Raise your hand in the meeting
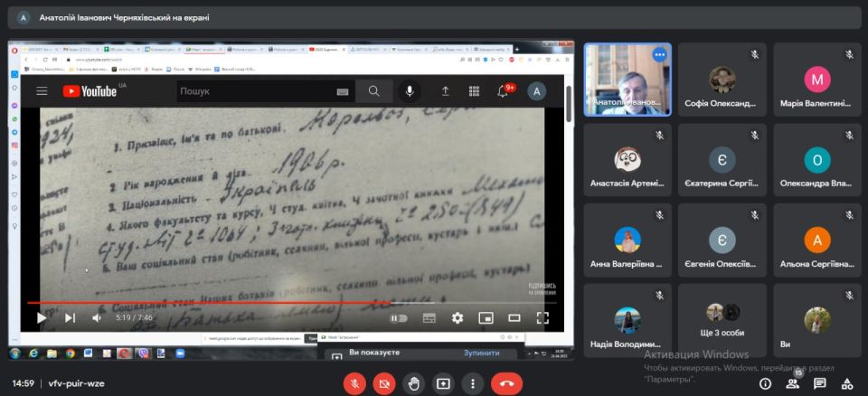 (x=413, y=383)
